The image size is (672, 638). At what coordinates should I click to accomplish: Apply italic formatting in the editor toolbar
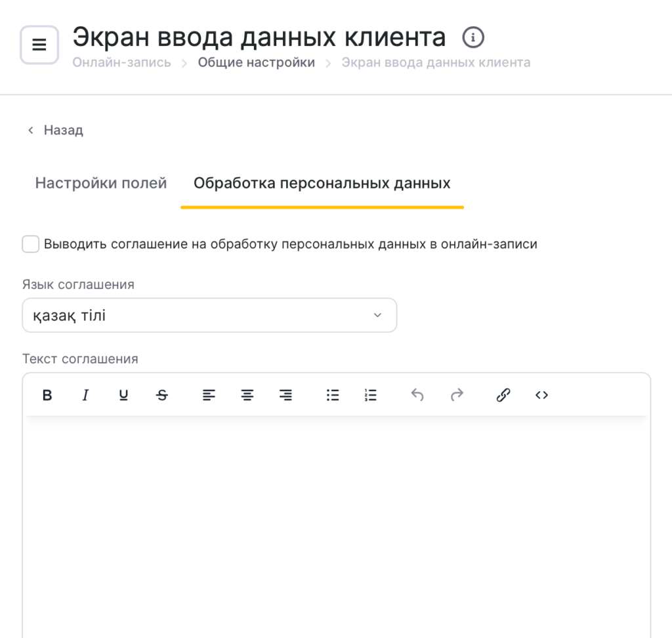tap(85, 395)
